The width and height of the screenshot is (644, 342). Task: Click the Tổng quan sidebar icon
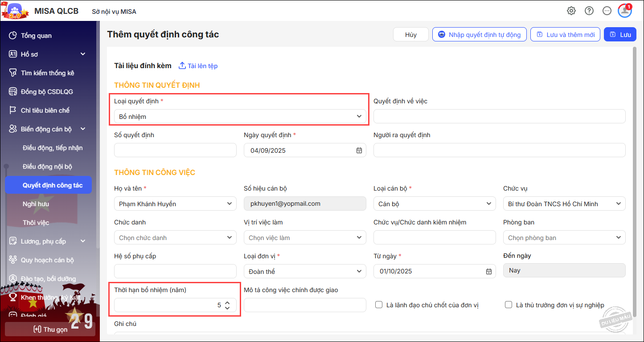pyautogui.click(x=13, y=36)
